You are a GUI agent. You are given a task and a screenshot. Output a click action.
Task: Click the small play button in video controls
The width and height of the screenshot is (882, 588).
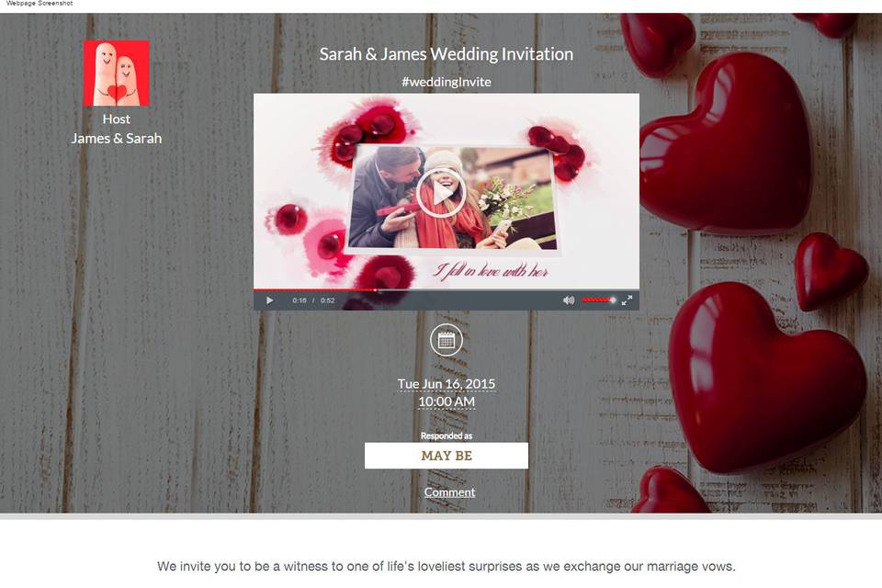pos(269,300)
